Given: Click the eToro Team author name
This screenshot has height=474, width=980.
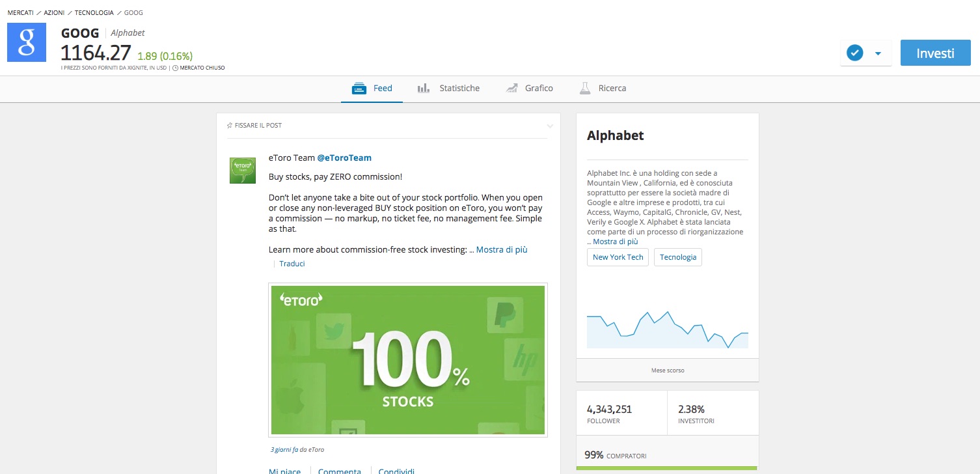Looking at the screenshot, I should tap(291, 158).
